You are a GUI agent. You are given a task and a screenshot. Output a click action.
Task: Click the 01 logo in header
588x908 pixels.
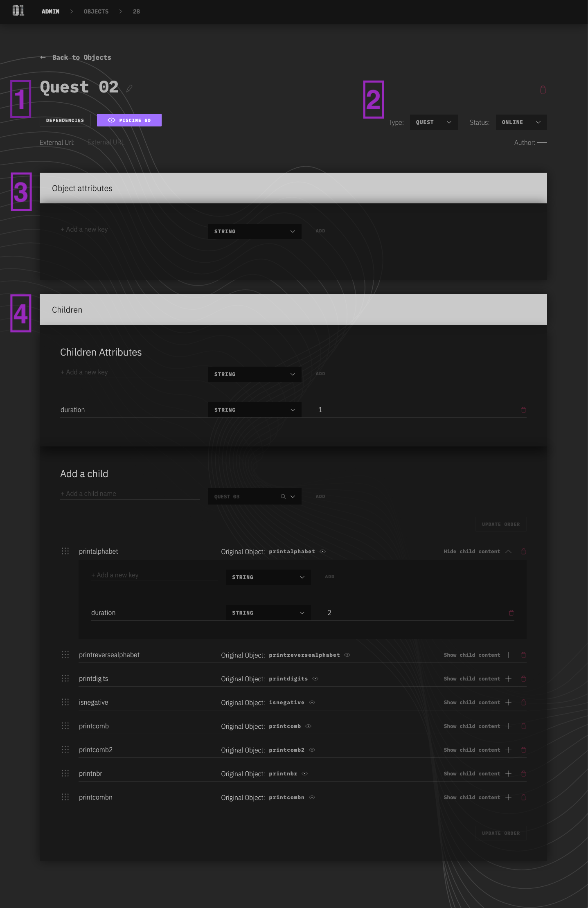coord(18,11)
